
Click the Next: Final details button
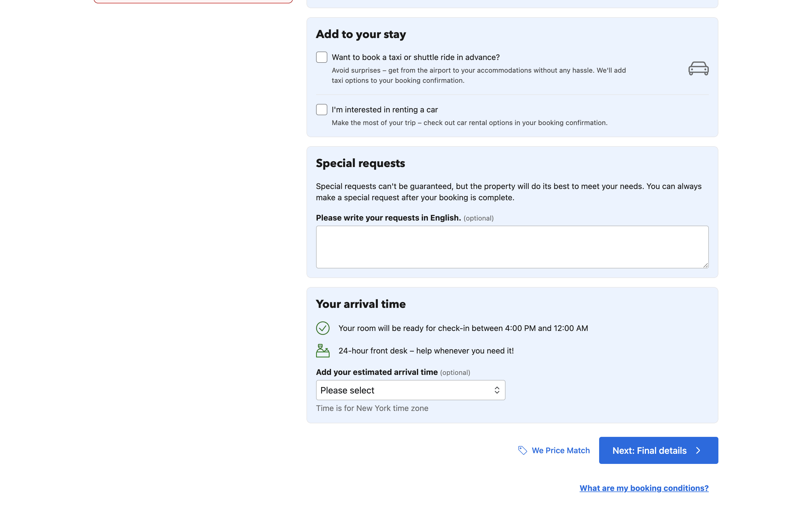(650, 450)
